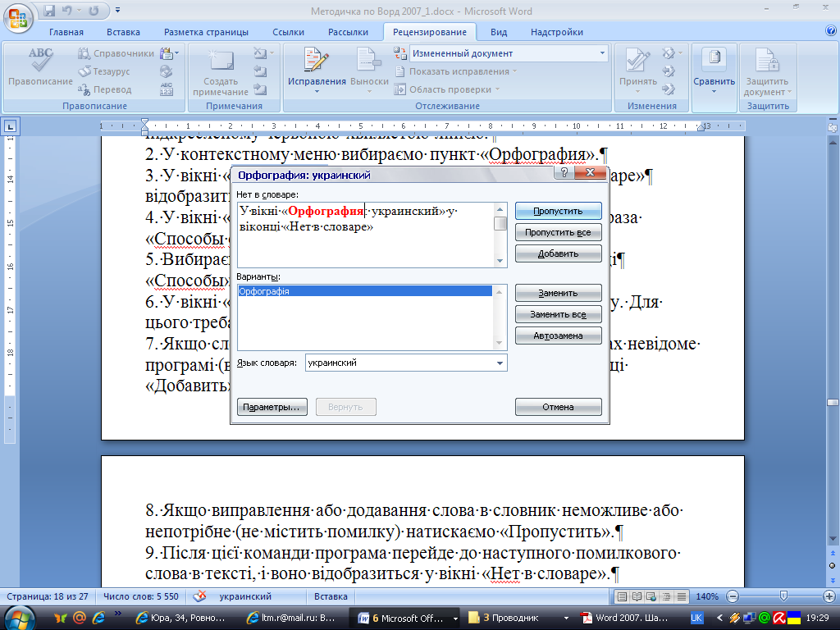Image resolution: width=840 pixels, height=630 pixels.
Task: Switch to Разметка страницы tab
Action: click(206, 32)
